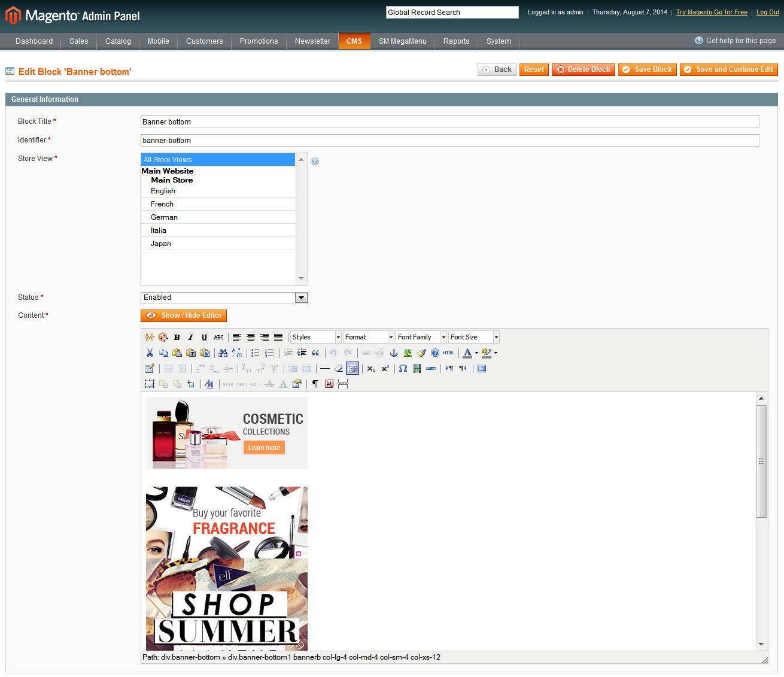This screenshot has height=677, width=784.
Task: Open the SM MegaMenu menu
Action: [403, 41]
